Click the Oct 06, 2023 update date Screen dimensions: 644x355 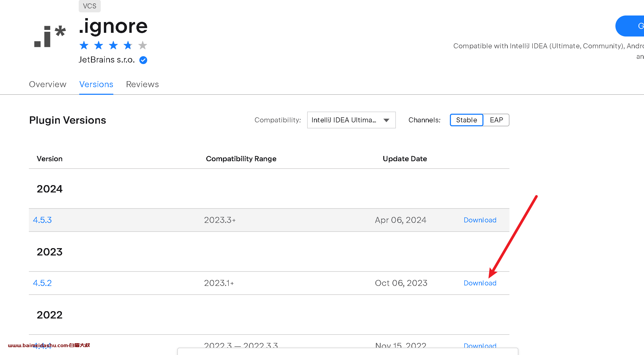click(401, 283)
